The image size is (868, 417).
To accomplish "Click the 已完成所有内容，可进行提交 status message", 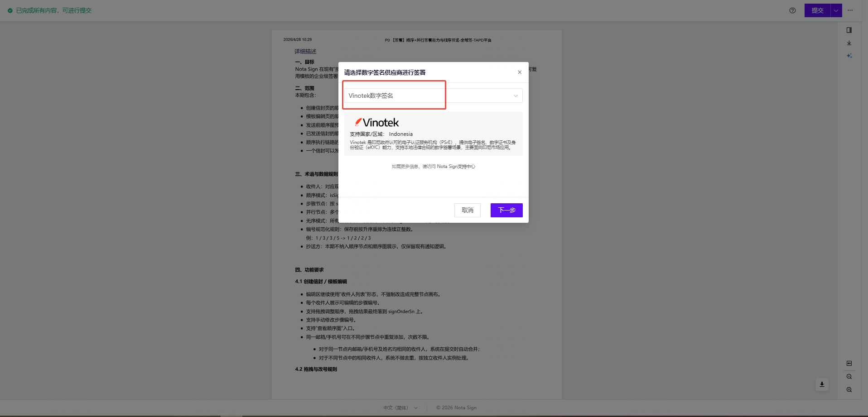I will (x=54, y=10).
